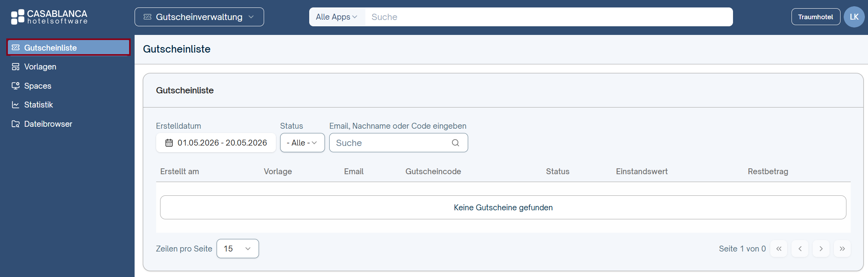The image size is (868, 277).
Task: Focus the voucher Suche input field
Action: 398,143
